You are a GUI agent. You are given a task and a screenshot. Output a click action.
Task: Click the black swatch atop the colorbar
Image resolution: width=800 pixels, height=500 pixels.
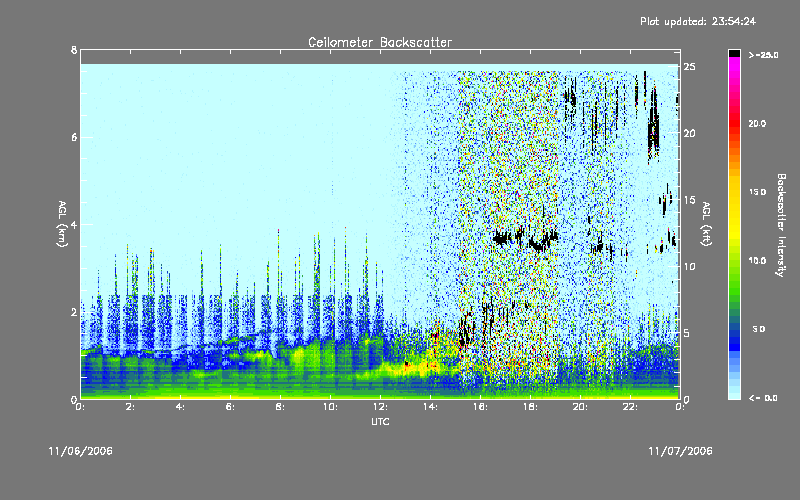click(x=734, y=53)
